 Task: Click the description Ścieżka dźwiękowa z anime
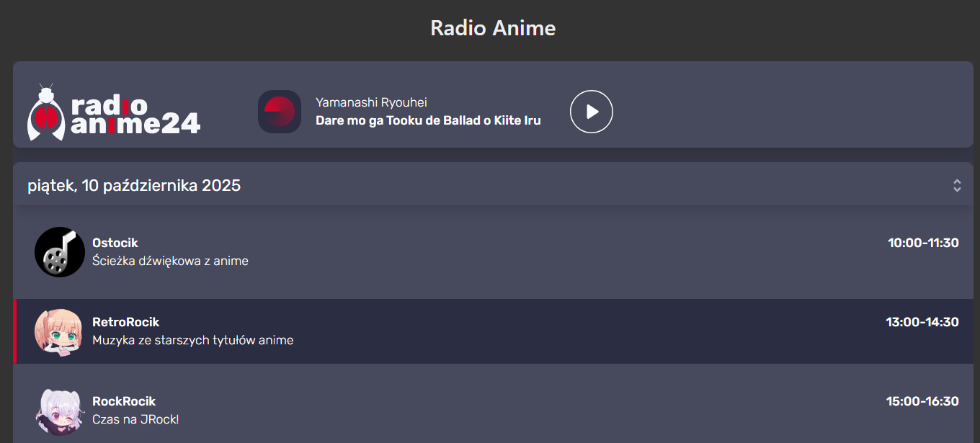[170, 261]
